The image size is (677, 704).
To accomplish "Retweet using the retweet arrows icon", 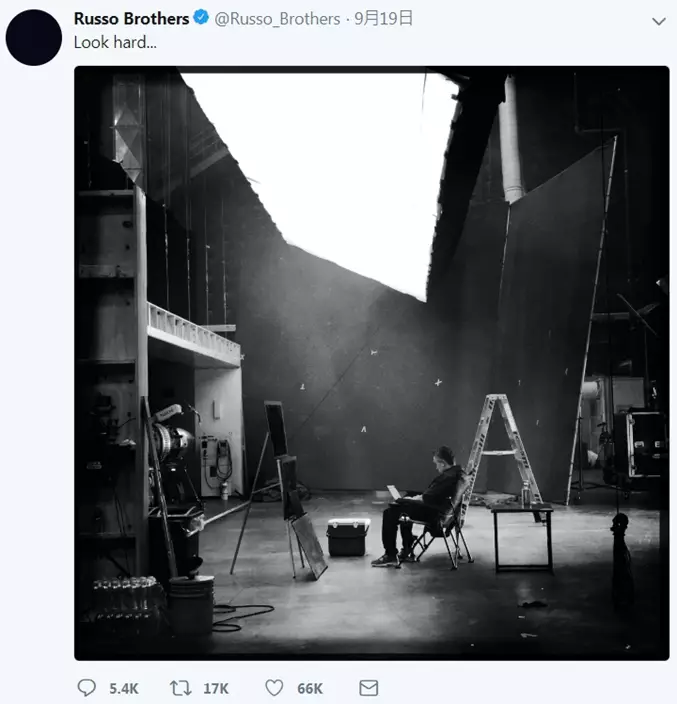I will [181, 688].
